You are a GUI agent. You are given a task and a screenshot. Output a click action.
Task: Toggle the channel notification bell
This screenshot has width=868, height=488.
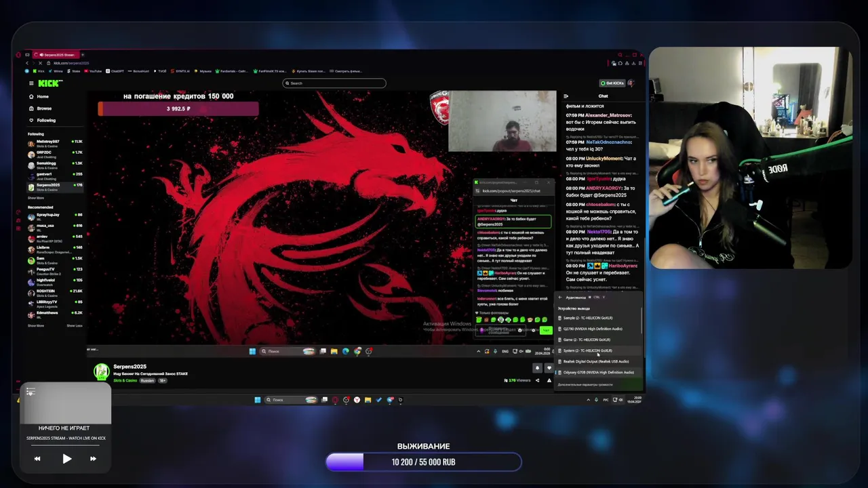[x=537, y=368]
